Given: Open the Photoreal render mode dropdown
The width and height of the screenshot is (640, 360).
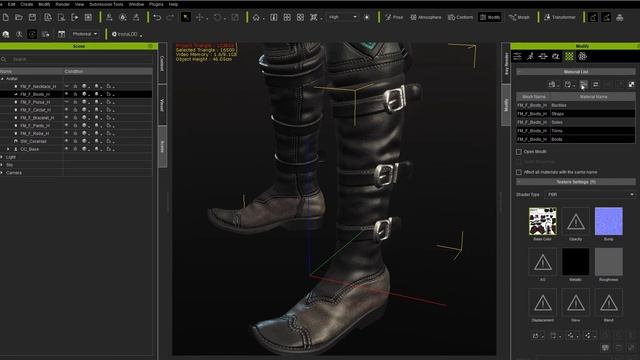Looking at the screenshot, I should tap(85, 34).
